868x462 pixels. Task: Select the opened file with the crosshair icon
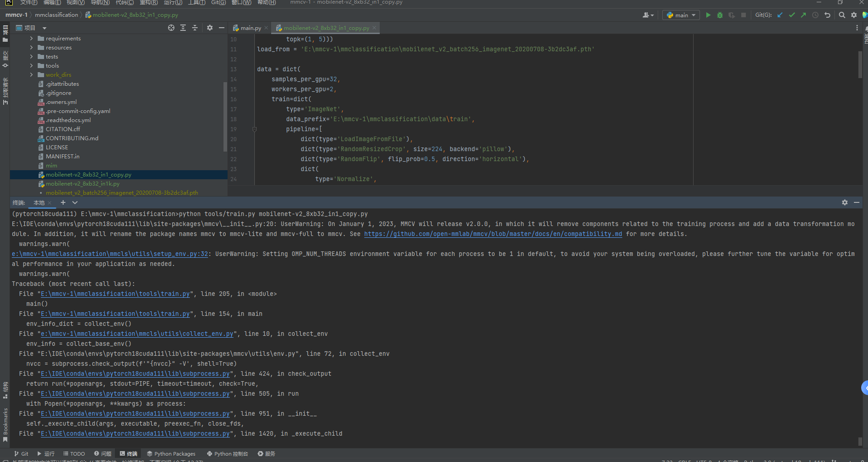point(171,28)
